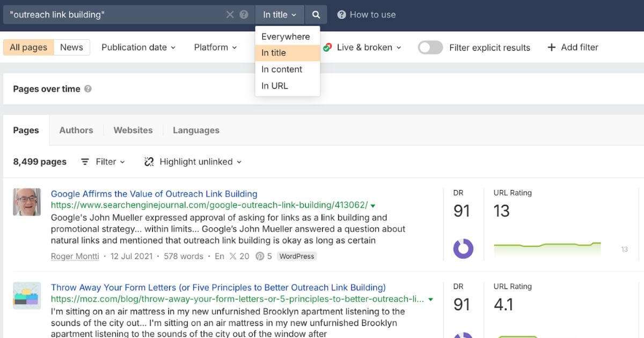
Task: Select In content from the open search scope menu
Action: click(282, 69)
